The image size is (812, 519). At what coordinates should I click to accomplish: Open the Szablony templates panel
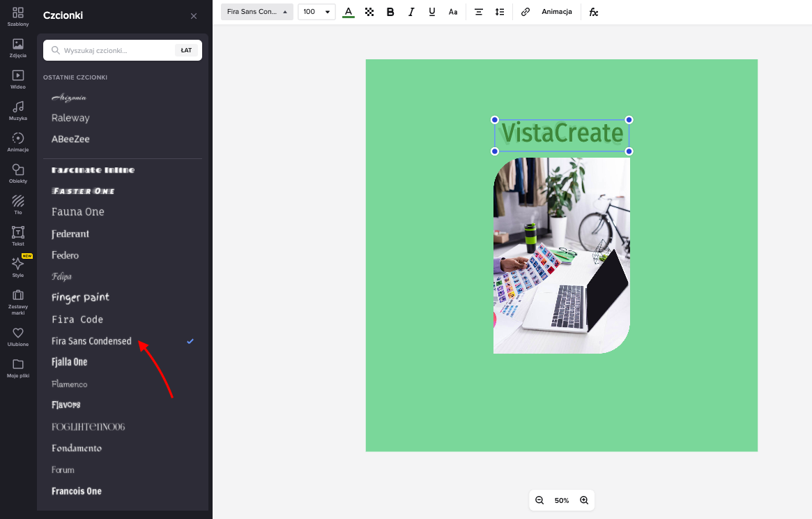(x=18, y=17)
